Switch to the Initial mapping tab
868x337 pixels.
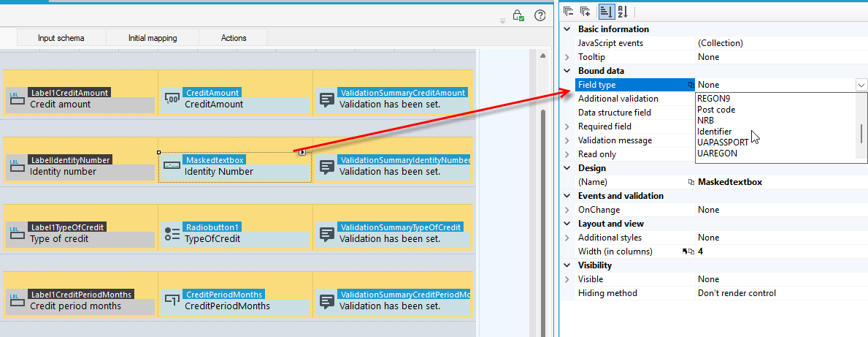pos(153,38)
